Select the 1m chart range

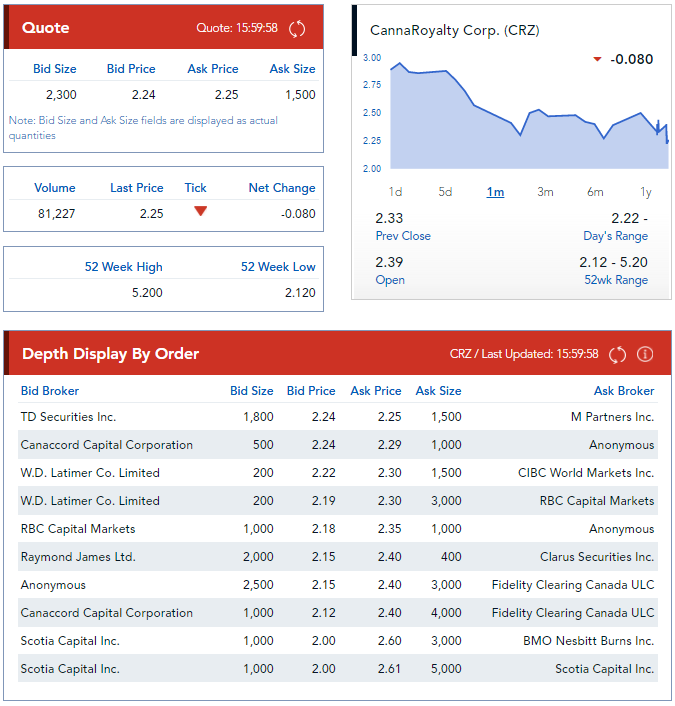click(x=495, y=192)
